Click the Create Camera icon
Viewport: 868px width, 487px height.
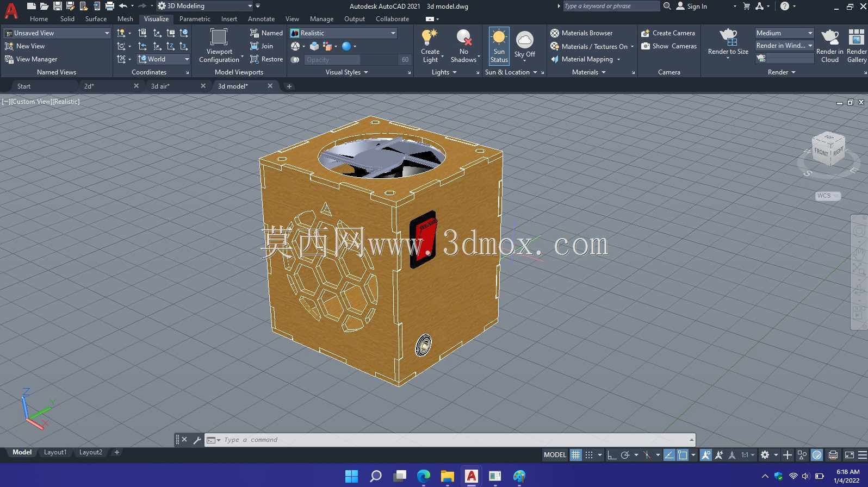646,33
